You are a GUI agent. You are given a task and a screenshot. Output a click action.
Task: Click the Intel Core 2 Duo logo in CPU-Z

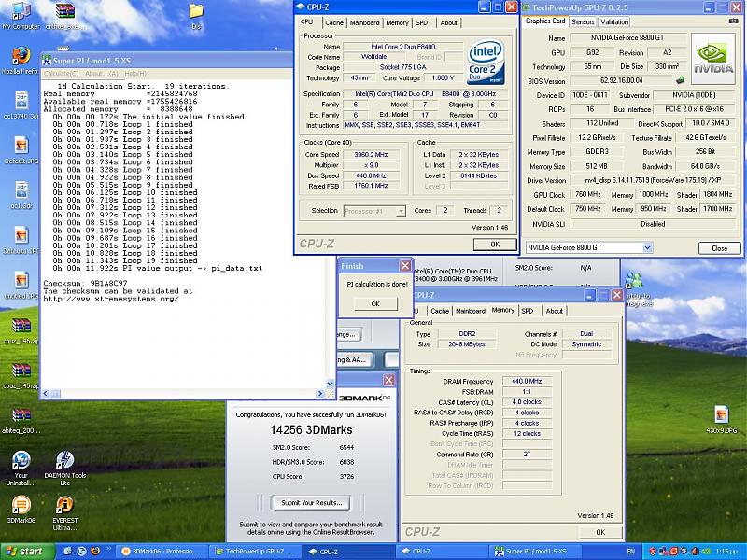coord(486,63)
